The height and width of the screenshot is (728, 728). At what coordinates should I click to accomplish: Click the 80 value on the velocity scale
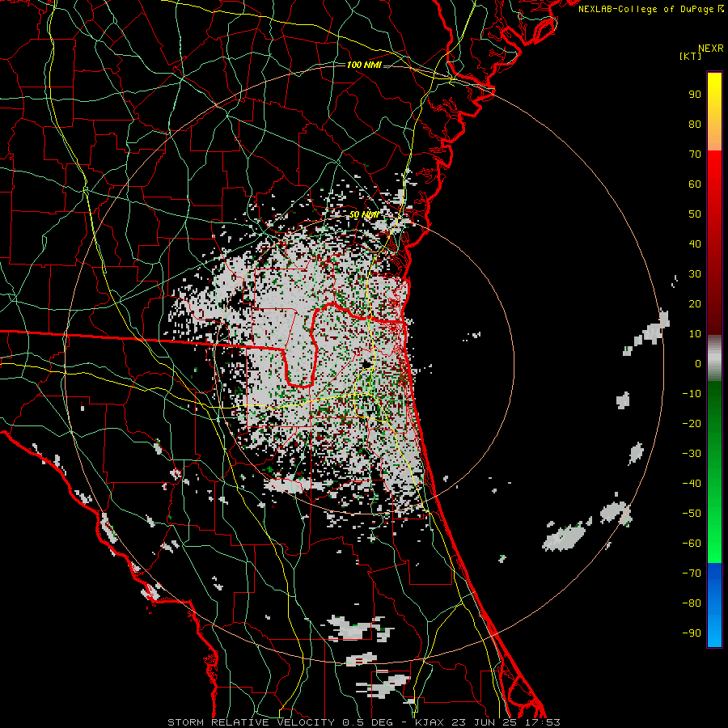tap(695, 124)
